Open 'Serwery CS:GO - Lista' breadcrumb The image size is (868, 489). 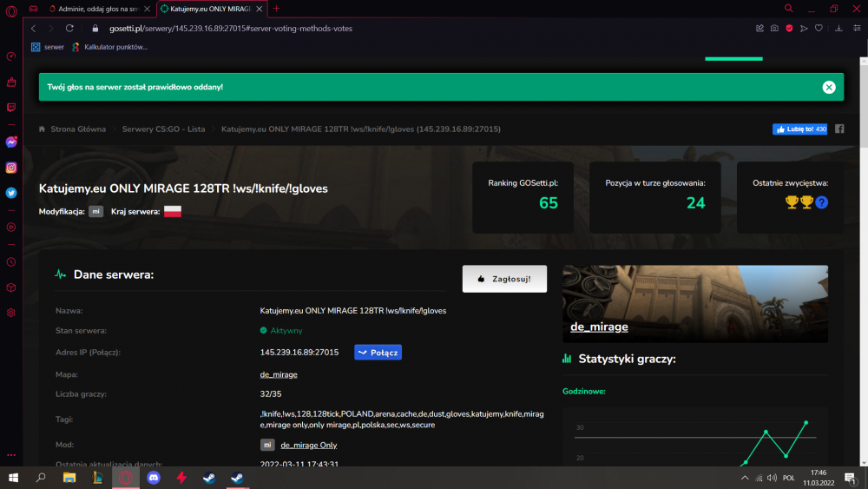(x=163, y=129)
